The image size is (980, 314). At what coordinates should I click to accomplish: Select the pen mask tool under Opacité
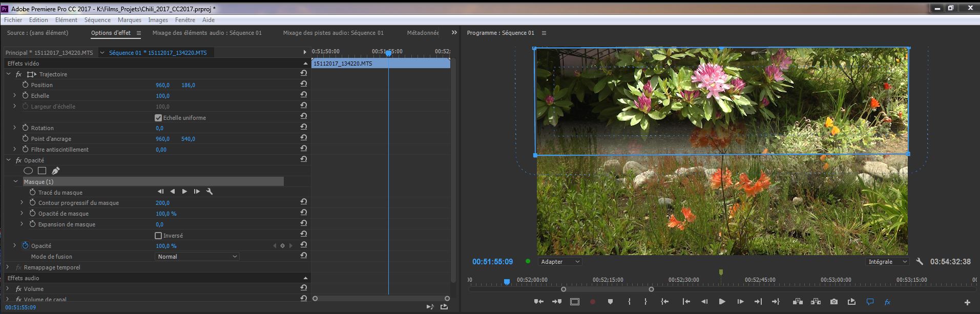click(55, 171)
